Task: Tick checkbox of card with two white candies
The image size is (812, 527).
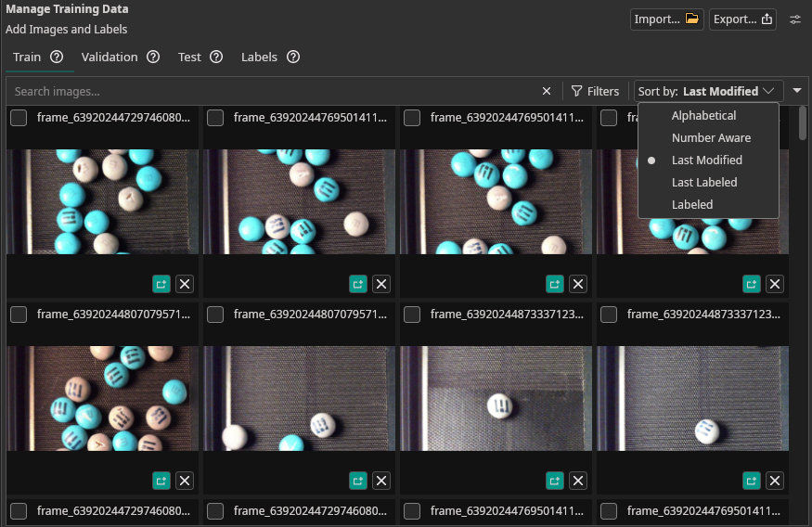Action: 215,315
